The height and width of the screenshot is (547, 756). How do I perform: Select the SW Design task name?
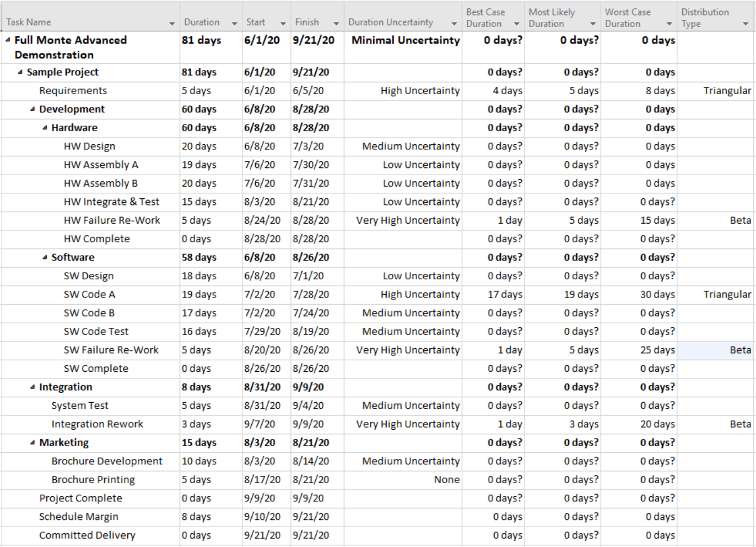[89, 276]
